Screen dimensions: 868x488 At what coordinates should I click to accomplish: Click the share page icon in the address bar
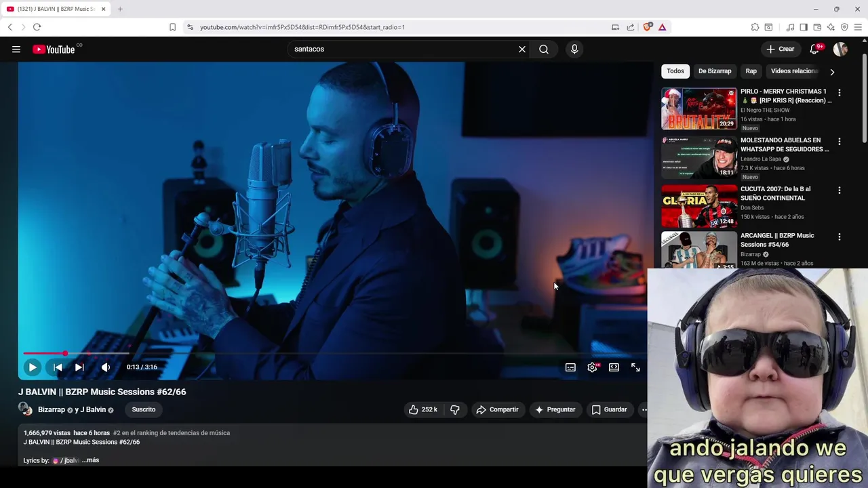(631, 27)
